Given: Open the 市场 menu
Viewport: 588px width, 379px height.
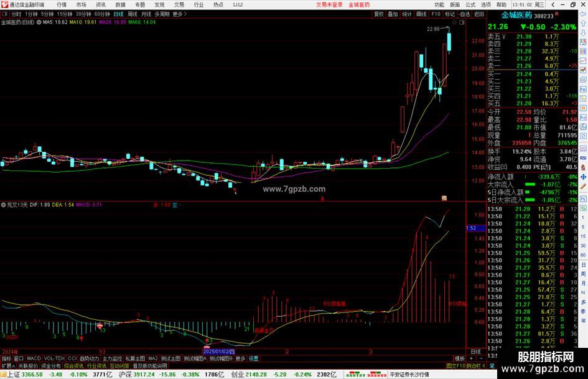Looking at the screenshot, I should click(x=81, y=5).
